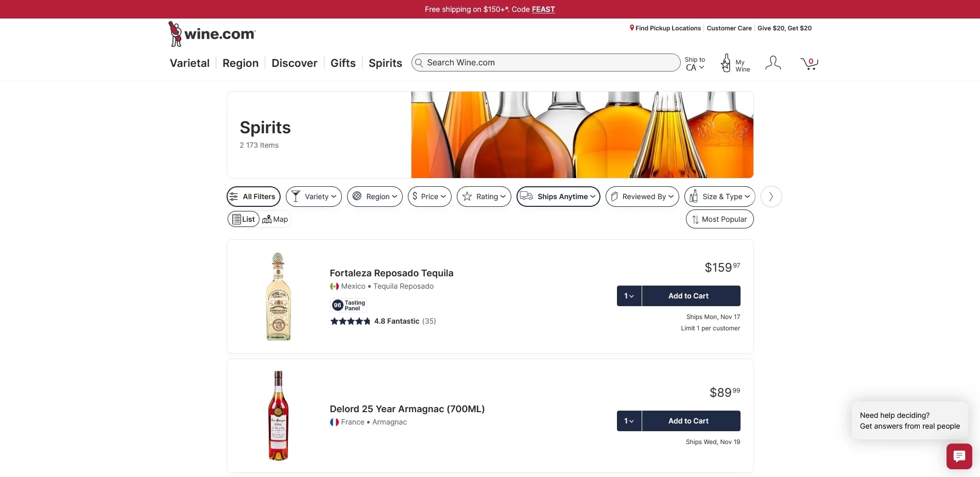Expand the Price filter
Viewport: 980px width, 477px height.
coord(429,196)
